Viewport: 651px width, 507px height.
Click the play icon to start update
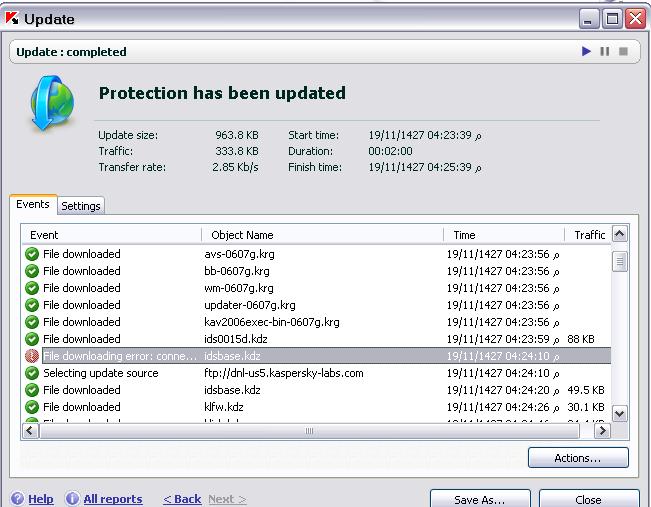pos(587,51)
